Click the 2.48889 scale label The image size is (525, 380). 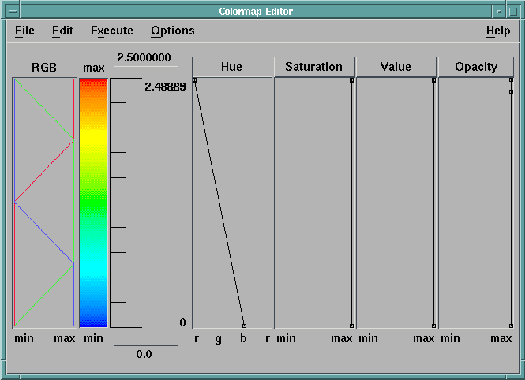click(x=165, y=87)
